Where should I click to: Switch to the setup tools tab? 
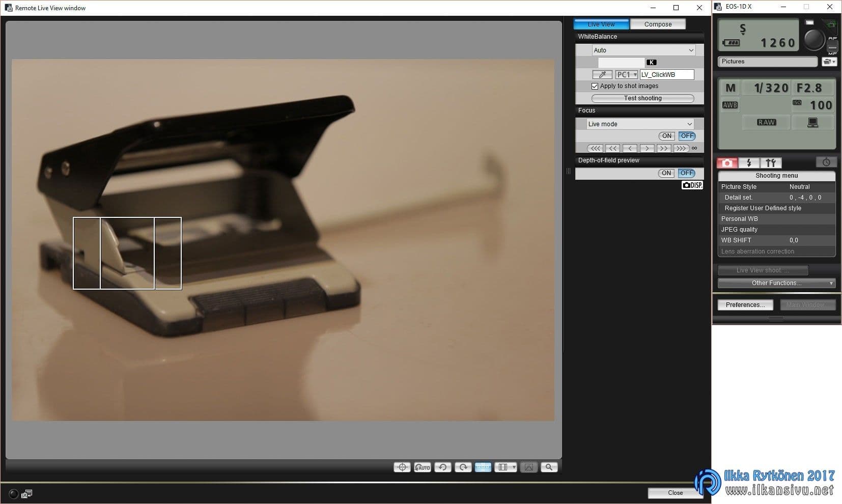click(771, 163)
